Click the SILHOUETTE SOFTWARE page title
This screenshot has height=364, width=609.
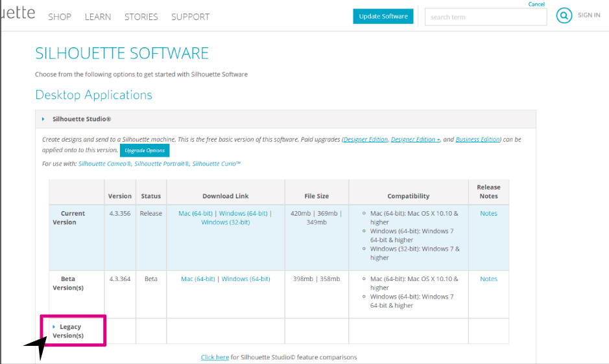(122, 53)
